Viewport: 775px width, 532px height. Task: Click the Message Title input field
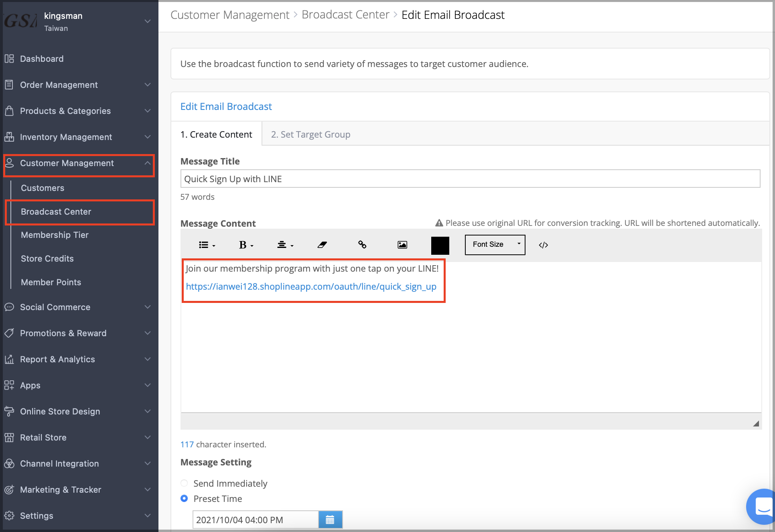click(470, 179)
